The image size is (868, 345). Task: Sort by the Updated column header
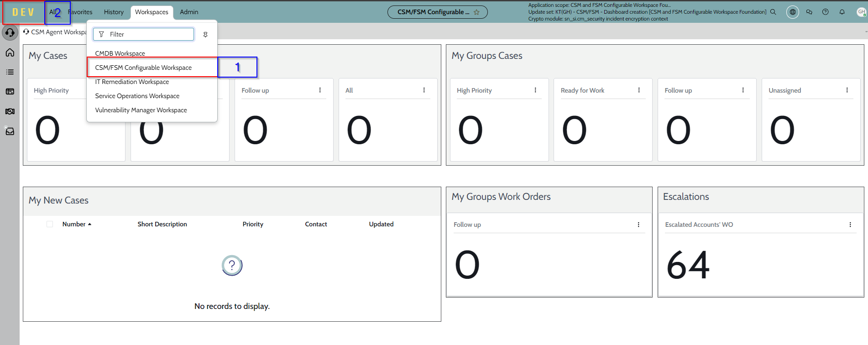coord(381,224)
